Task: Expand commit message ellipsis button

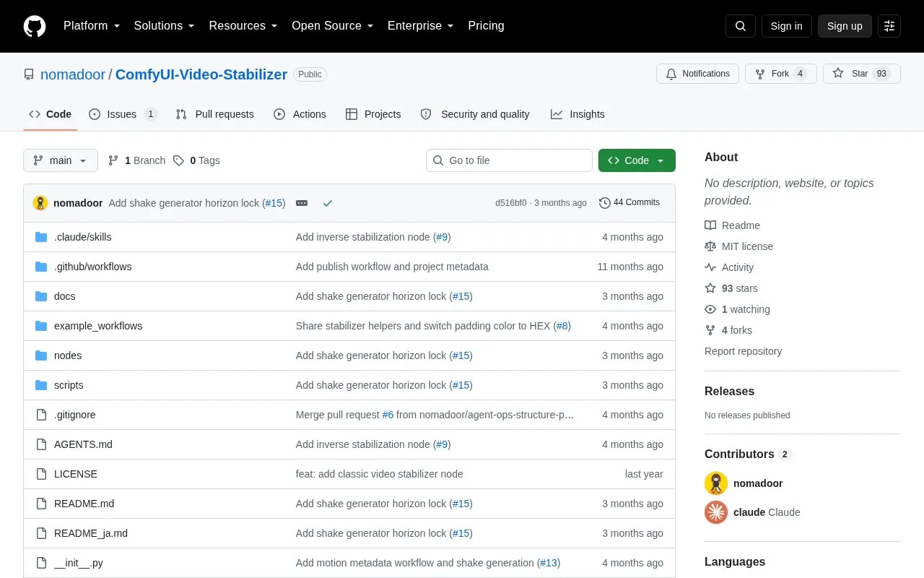Action: [302, 203]
